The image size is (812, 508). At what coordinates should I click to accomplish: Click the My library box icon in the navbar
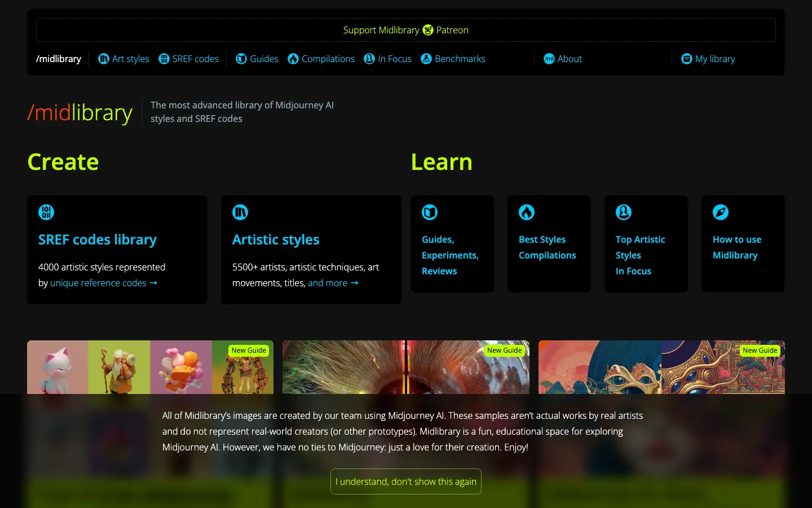(687, 59)
